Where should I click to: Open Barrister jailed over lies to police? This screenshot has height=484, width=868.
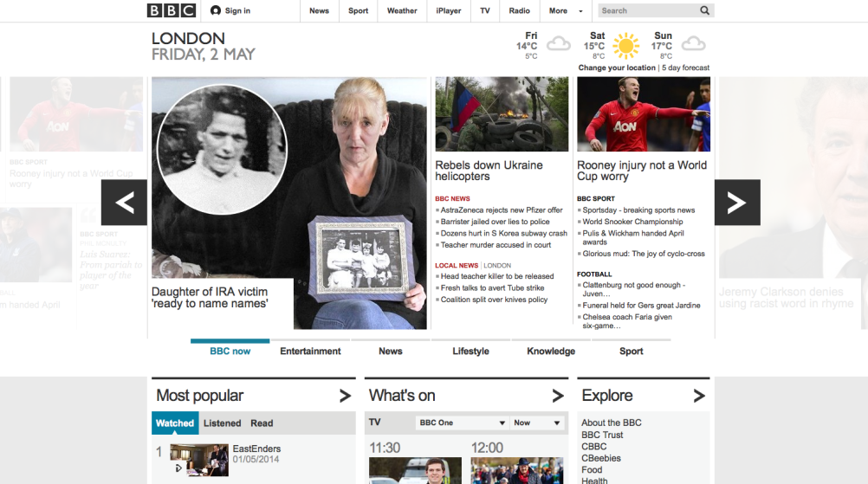tap(495, 222)
